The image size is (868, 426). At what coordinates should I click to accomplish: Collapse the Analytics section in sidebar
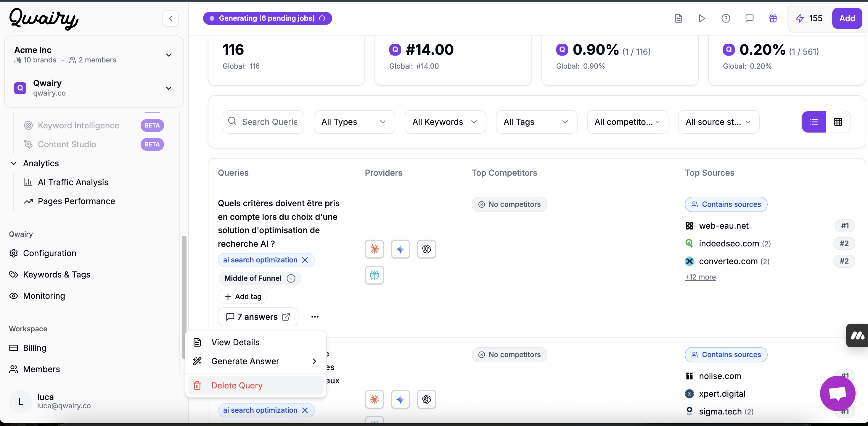coord(14,163)
